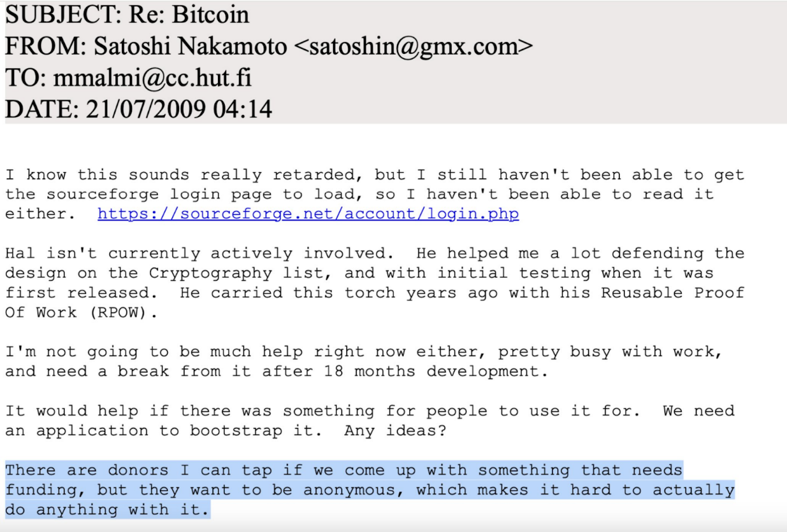
Task: Click the satoshin@gmx.com email address
Action: coord(411,46)
